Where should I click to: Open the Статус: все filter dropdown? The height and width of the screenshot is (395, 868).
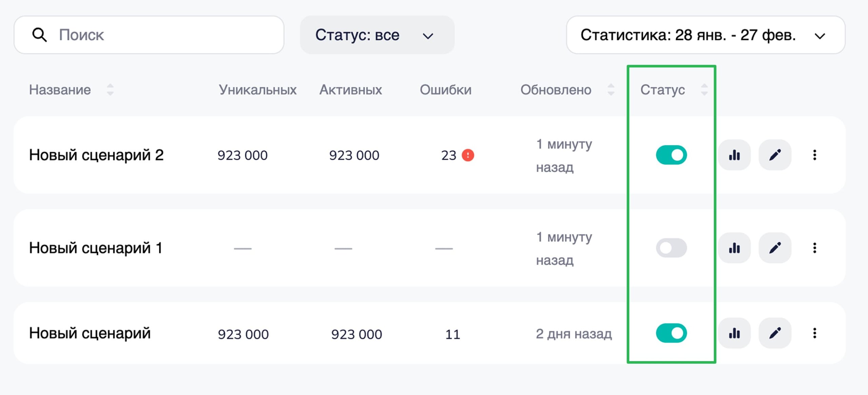coord(377,35)
